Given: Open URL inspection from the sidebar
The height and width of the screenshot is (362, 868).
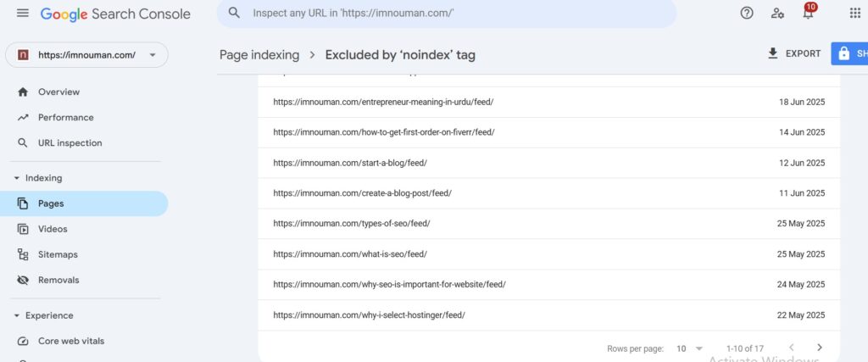Looking at the screenshot, I should click(70, 142).
